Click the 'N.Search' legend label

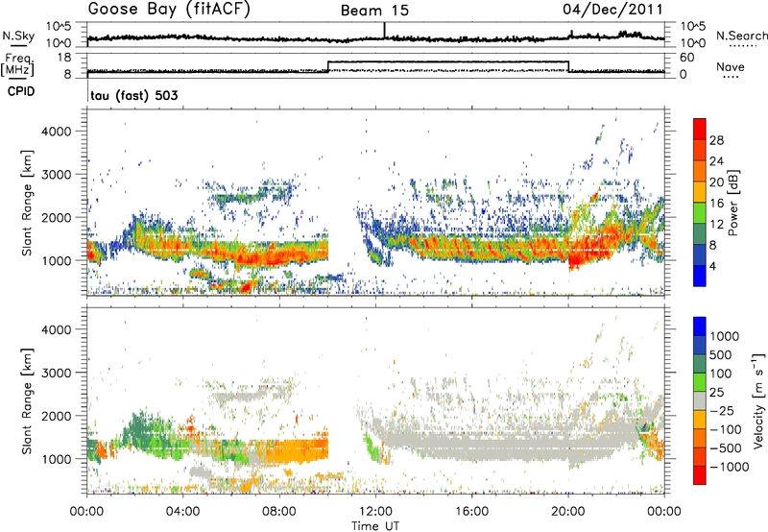741,36
